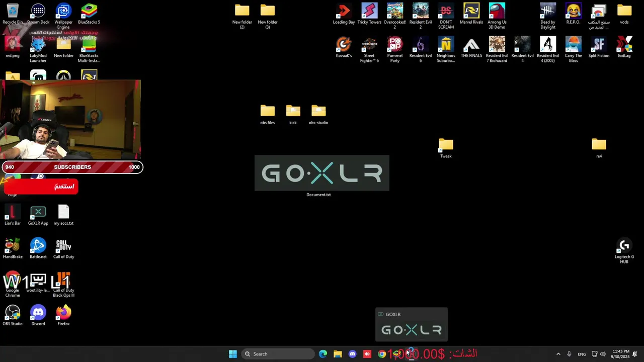The image size is (644, 362).
Task: Select the ExitLag shortcut
Action: tap(624, 48)
